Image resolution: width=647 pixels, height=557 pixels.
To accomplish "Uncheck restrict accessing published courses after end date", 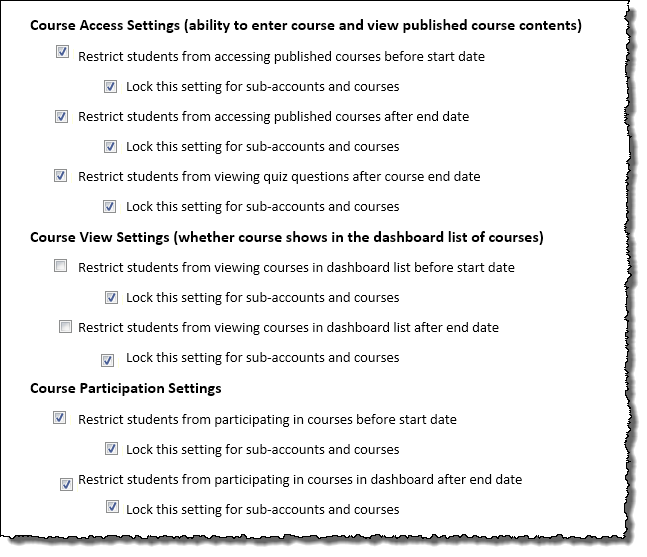I will click(x=62, y=116).
